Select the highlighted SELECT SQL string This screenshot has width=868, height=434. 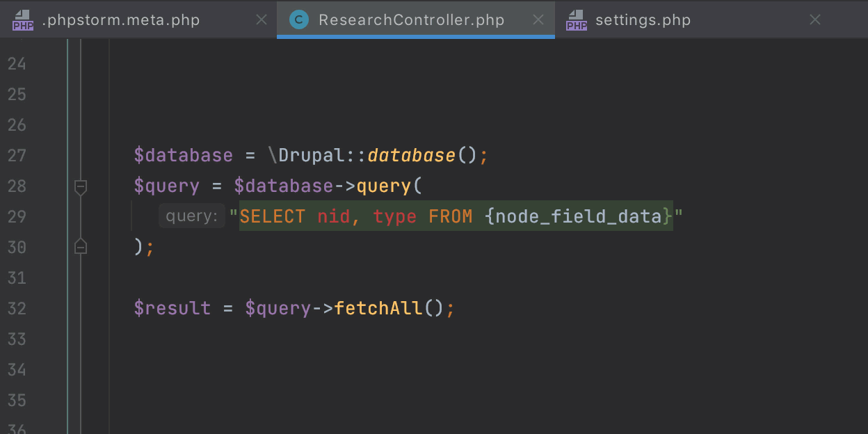pyautogui.click(x=456, y=216)
